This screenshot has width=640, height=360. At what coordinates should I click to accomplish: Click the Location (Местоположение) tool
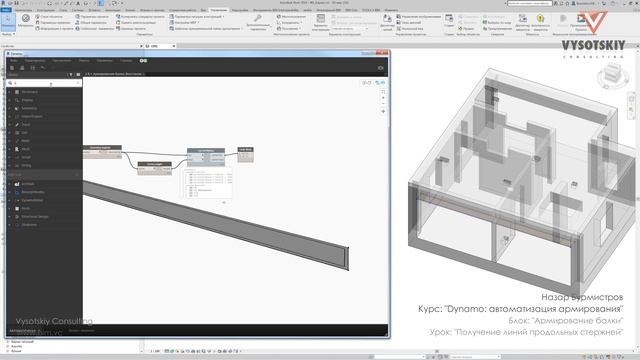[x=291, y=17]
